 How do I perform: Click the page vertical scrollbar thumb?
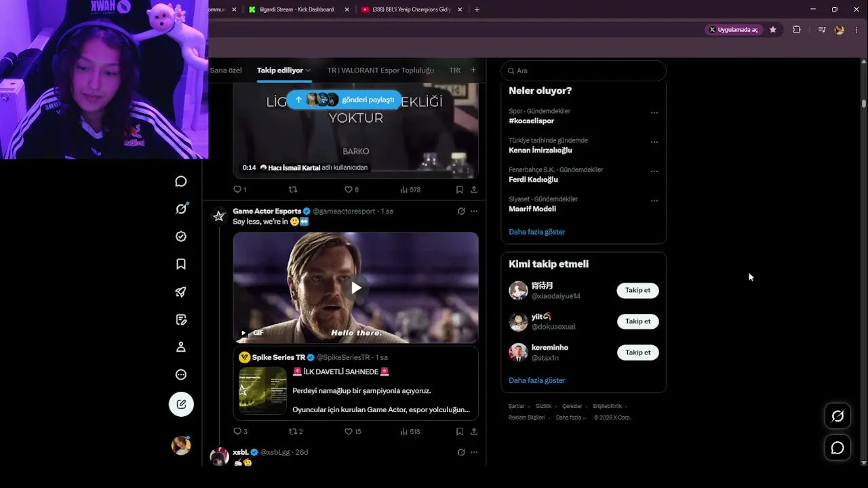point(864,104)
